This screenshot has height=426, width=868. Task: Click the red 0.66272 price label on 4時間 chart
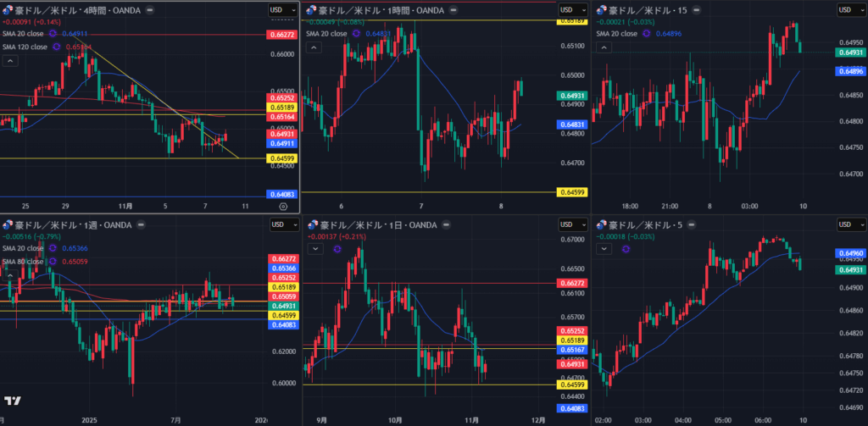281,35
